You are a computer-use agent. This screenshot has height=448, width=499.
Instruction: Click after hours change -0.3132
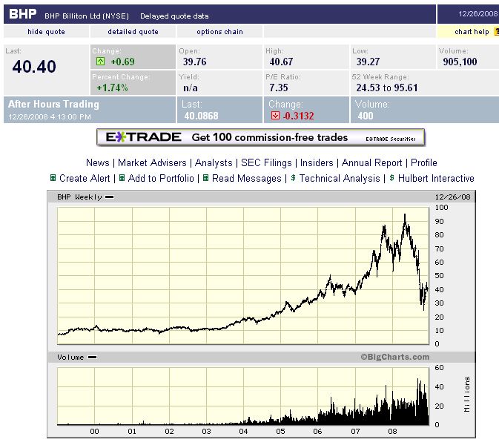click(298, 116)
